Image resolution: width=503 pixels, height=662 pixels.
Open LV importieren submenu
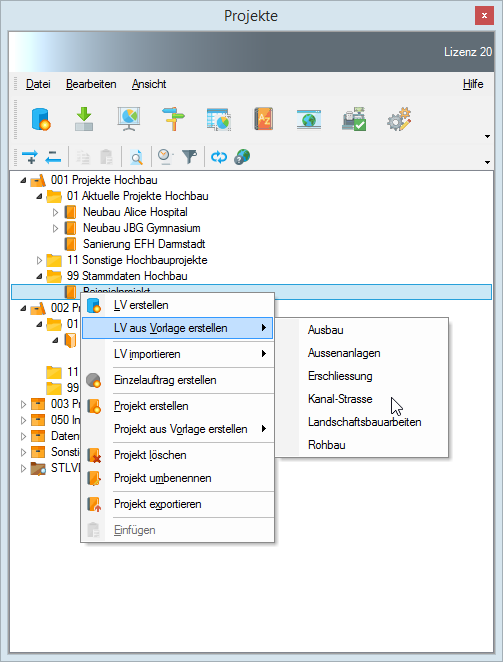pyautogui.click(x=177, y=354)
